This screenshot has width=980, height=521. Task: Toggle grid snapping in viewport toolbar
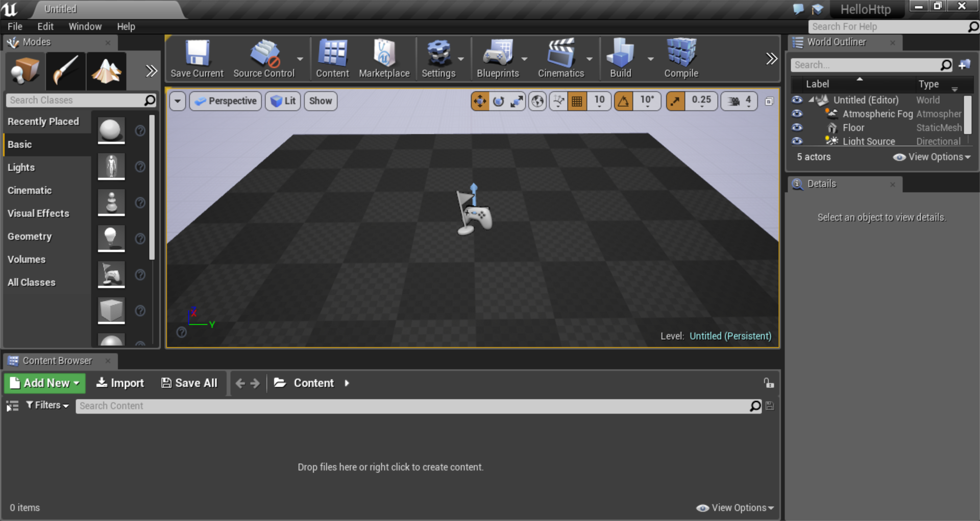pyautogui.click(x=577, y=101)
